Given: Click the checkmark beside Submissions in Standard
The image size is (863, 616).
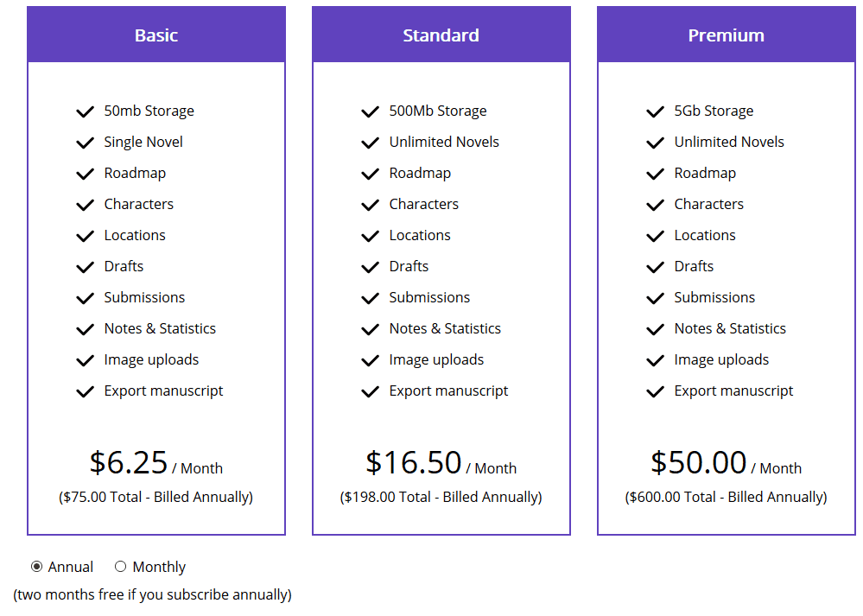Looking at the screenshot, I should [370, 297].
